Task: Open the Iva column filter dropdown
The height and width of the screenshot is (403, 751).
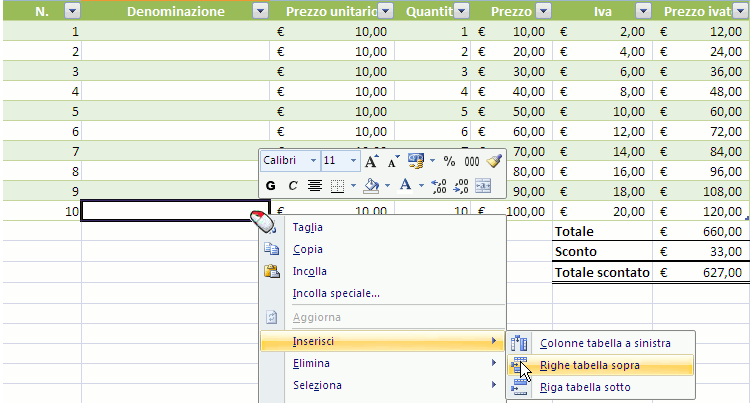Action: (x=643, y=11)
